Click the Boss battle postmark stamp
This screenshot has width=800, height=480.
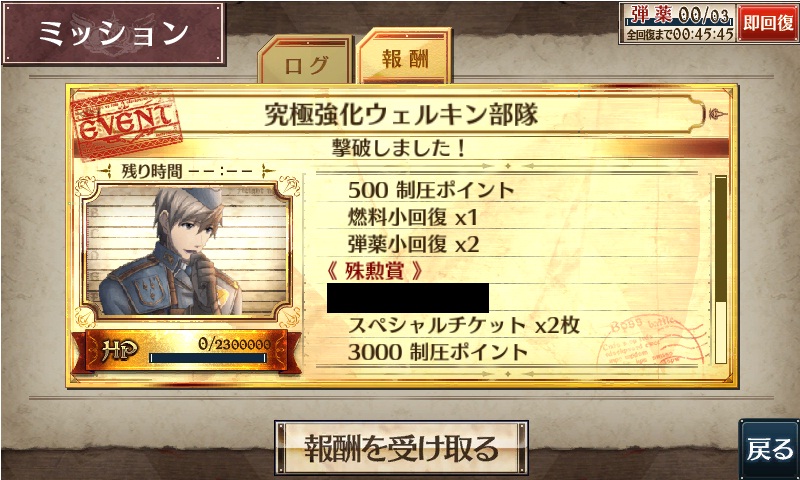652,341
